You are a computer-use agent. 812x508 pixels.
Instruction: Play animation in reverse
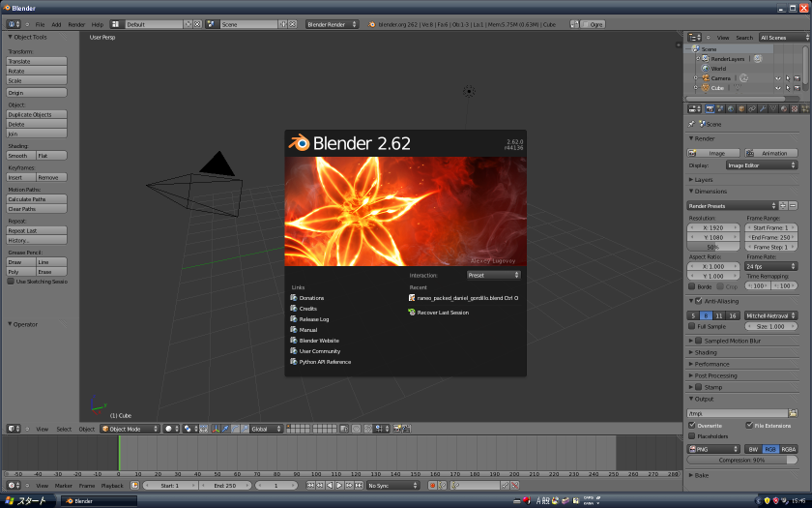[330, 485]
